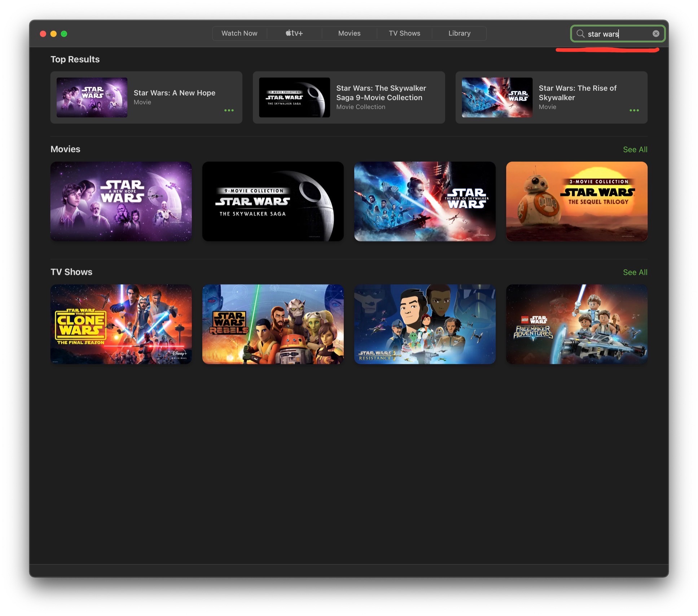The image size is (698, 616).
Task: Switch to the Watch Now tab
Action: tap(239, 33)
